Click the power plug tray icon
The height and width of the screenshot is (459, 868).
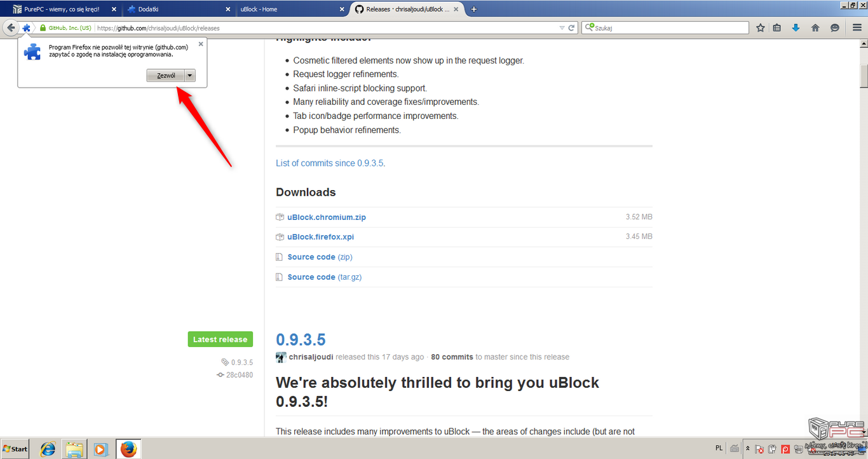[772, 449]
